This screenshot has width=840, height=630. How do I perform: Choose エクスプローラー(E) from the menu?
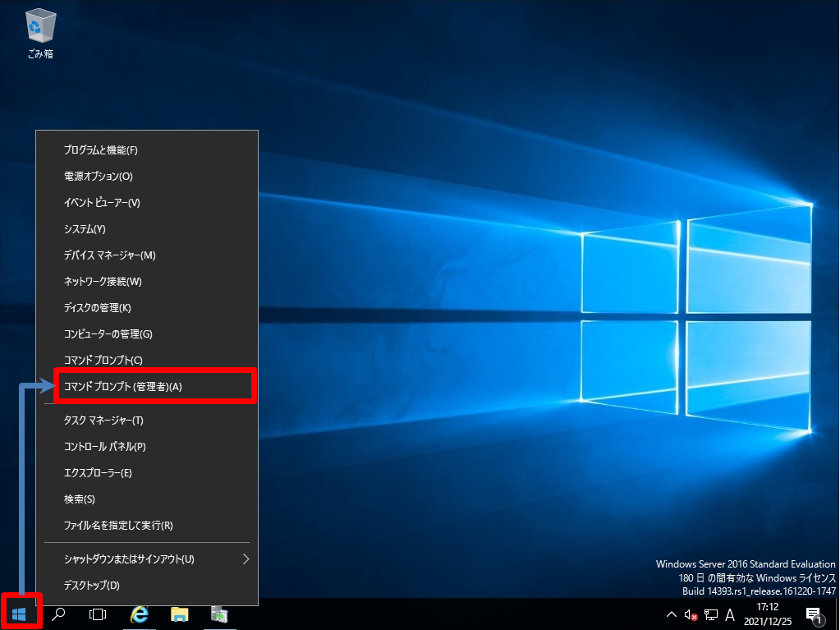pyautogui.click(x=147, y=473)
